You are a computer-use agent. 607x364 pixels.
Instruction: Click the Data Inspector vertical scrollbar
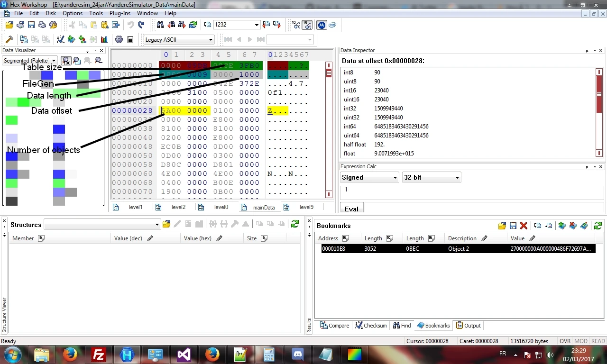[599, 112]
